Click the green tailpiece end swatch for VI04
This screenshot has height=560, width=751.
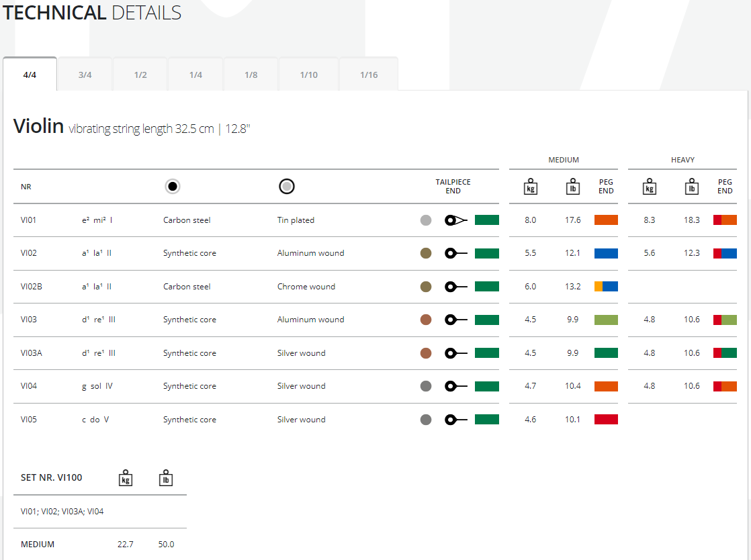486,386
